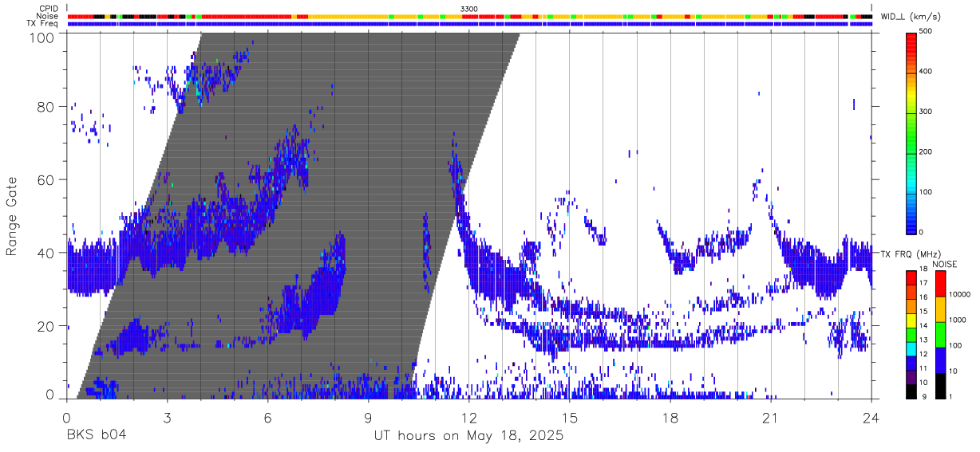Click the 40 tick on Range Gate axis
This screenshot has width=980, height=452.
pos(45,253)
